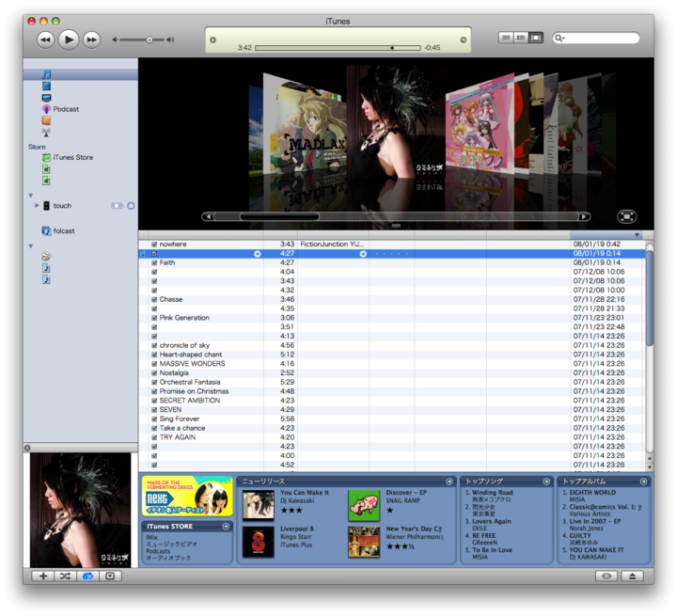Open the search field magnifier dropdown
The height and width of the screenshot is (616, 677).
point(559,38)
